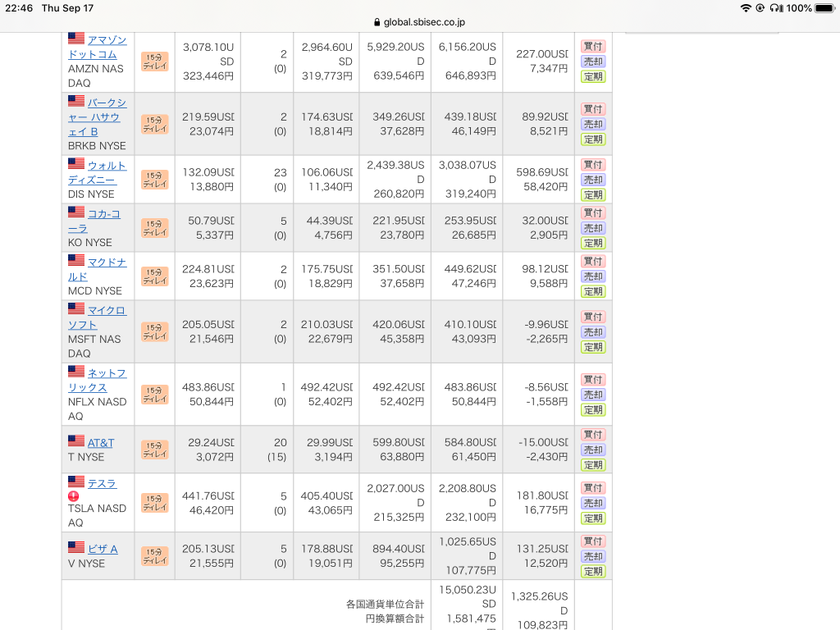Click the 15分ディレイ badge in the AMZN row
840x630 pixels.
tap(155, 62)
